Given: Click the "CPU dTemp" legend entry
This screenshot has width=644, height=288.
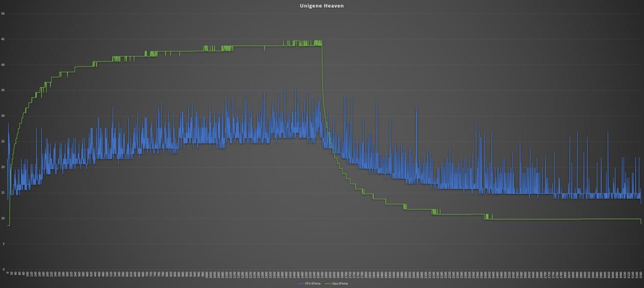Looking at the screenshot, I should pyautogui.click(x=309, y=283).
